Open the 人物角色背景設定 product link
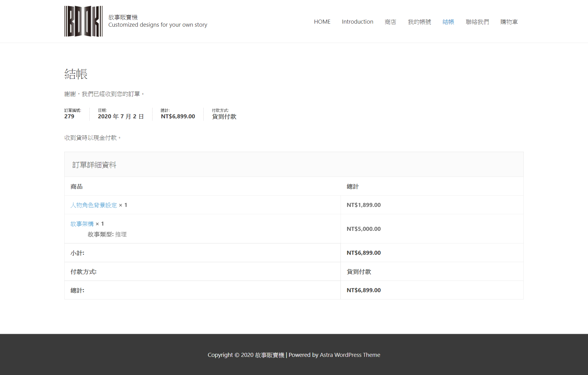The height and width of the screenshot is (375, 588). click(94, 205)
